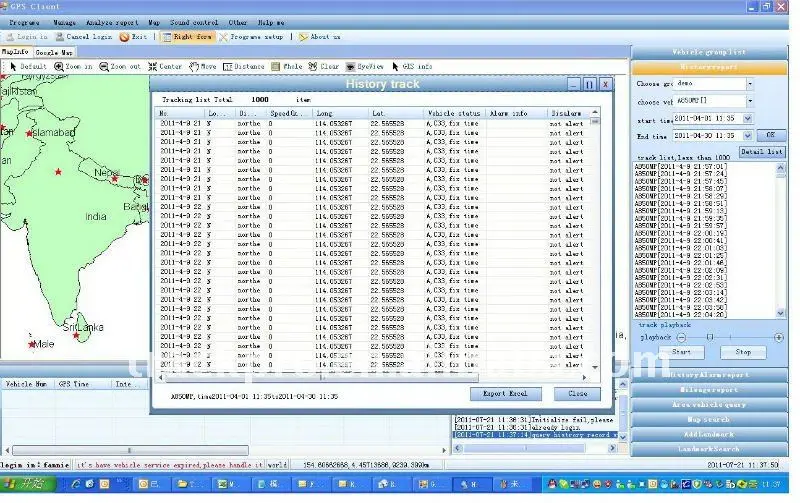Start track playback
The height and width of the screenshot is (503, 800).
681,352
